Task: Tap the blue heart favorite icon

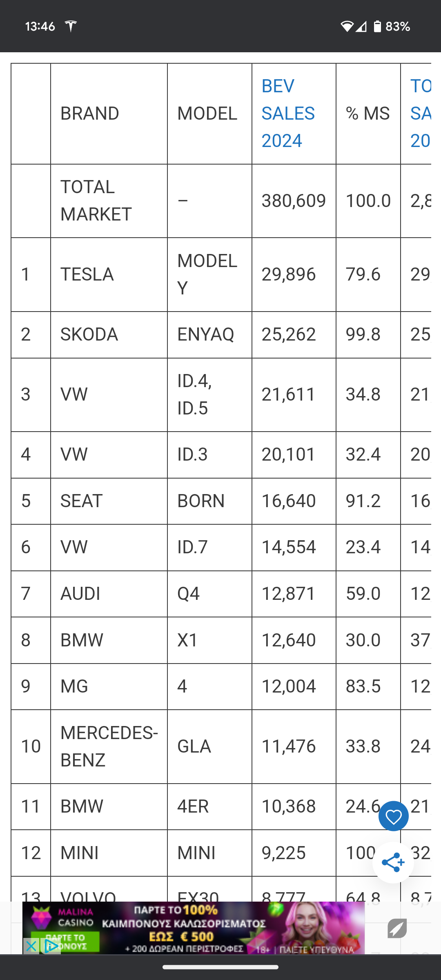Action: tap(393, 816)
